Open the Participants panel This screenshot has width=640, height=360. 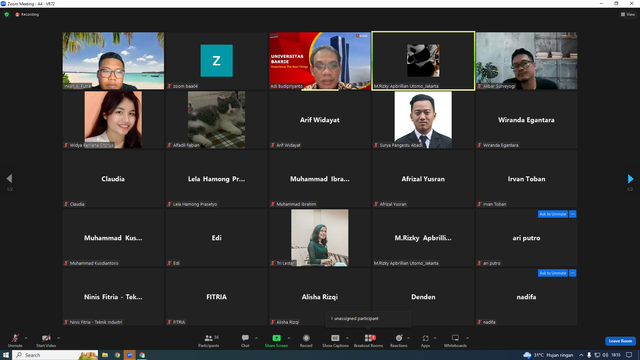pyautogui.click(x=209, y=340)
